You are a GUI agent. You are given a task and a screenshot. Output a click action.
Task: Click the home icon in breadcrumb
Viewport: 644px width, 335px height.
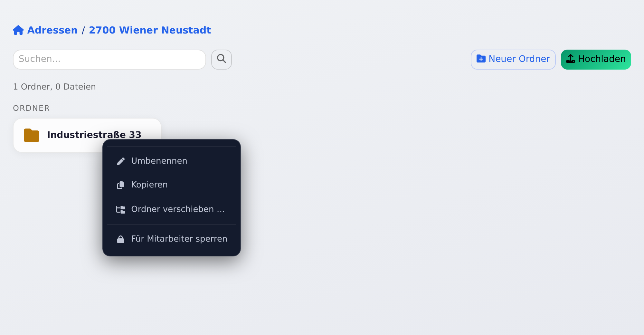click(18, 30)
